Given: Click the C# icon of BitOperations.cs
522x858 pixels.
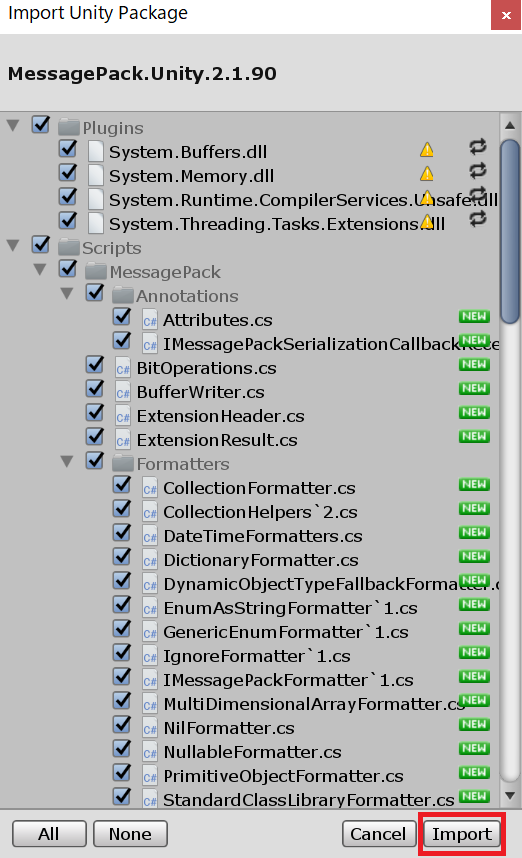Looking at the screenshot, I should pyautogui.click(x=123, y=368).
